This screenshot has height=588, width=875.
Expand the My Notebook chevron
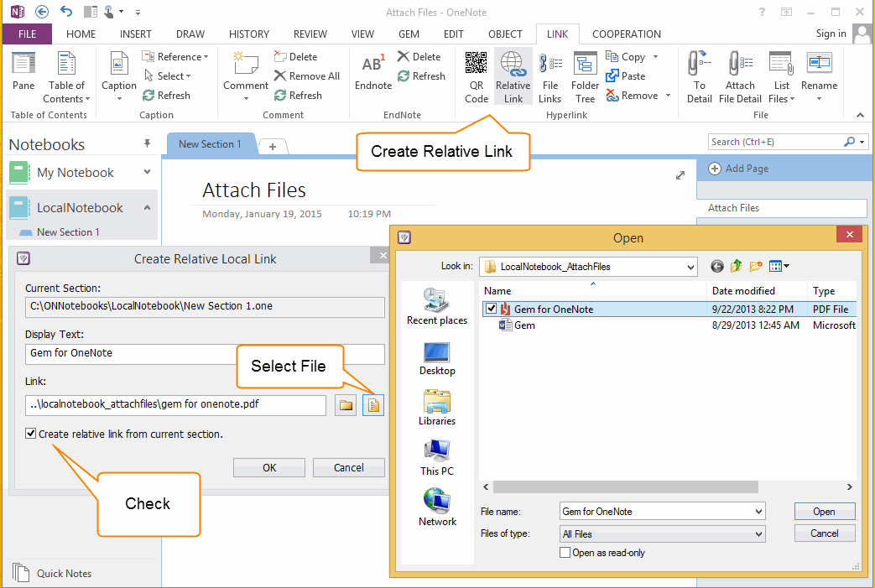148,172
